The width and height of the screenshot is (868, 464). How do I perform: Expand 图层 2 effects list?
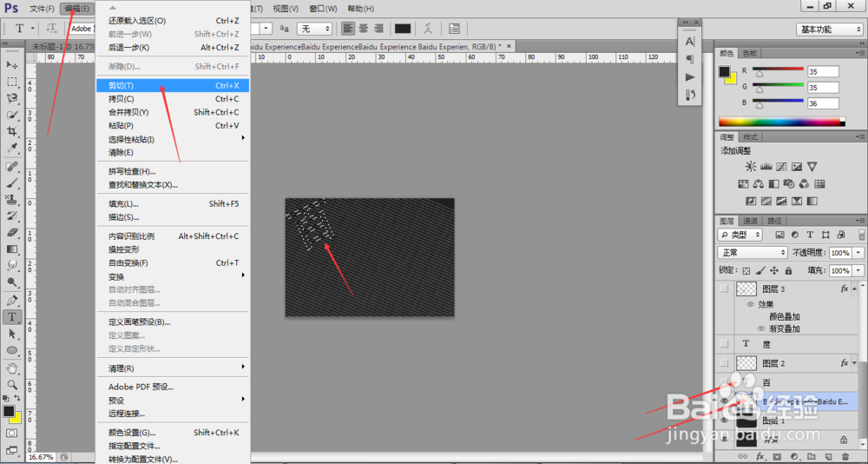coord(855,363)
